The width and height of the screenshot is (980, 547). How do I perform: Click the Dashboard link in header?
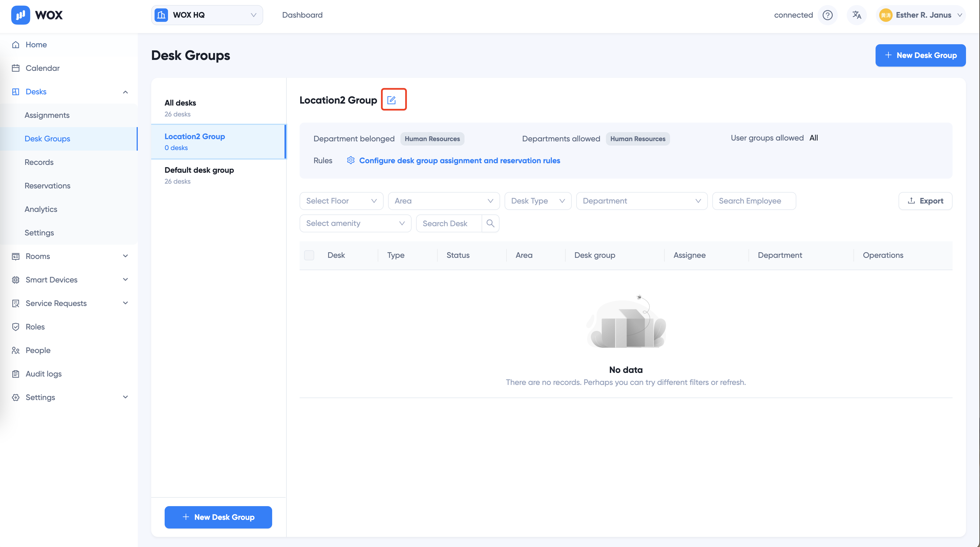coord(302,15)
